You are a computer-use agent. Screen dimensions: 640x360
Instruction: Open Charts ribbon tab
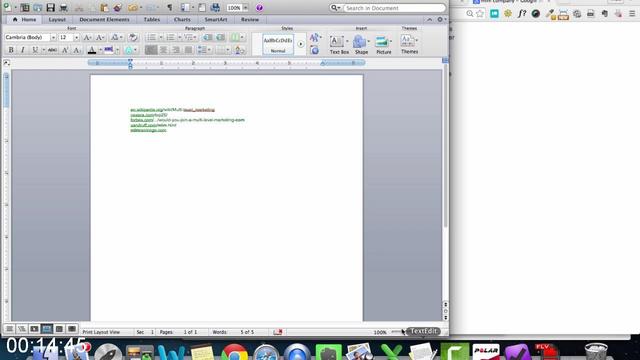point(182,20)
